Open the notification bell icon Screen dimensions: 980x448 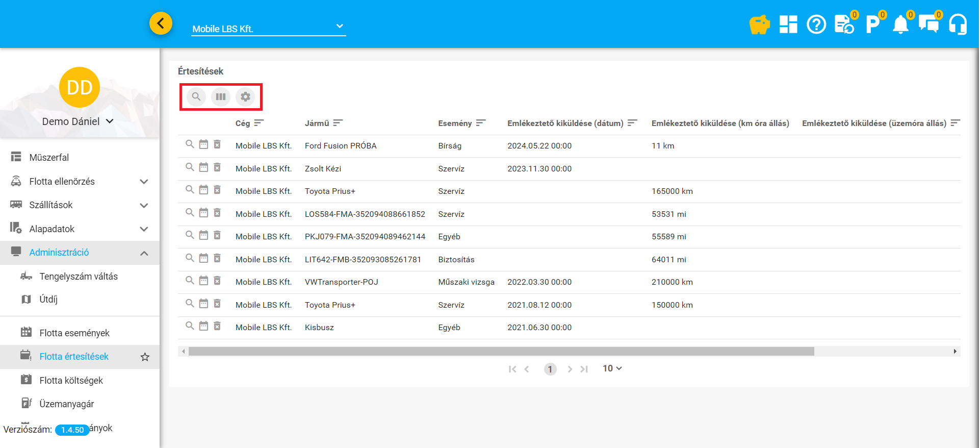point(900,24)
